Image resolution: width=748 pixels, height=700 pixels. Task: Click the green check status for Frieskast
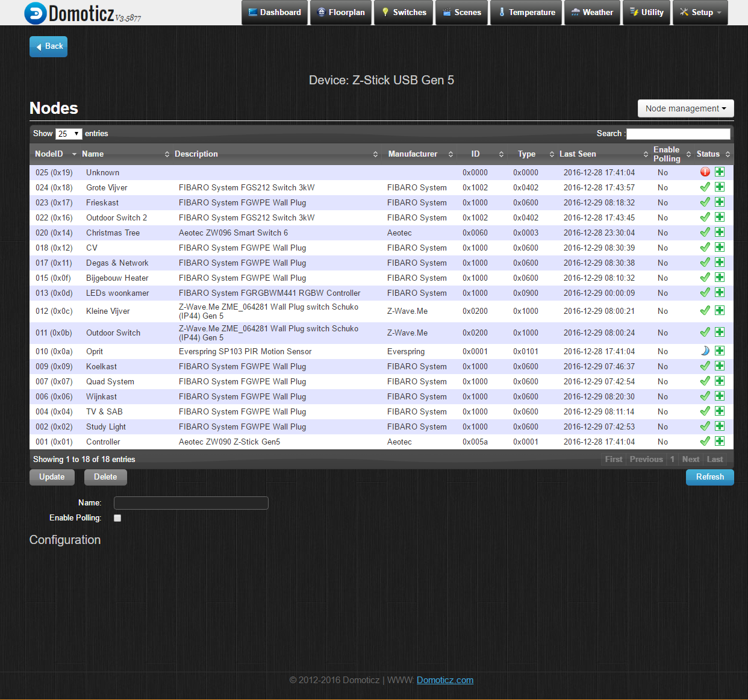(x=705, y=202)
